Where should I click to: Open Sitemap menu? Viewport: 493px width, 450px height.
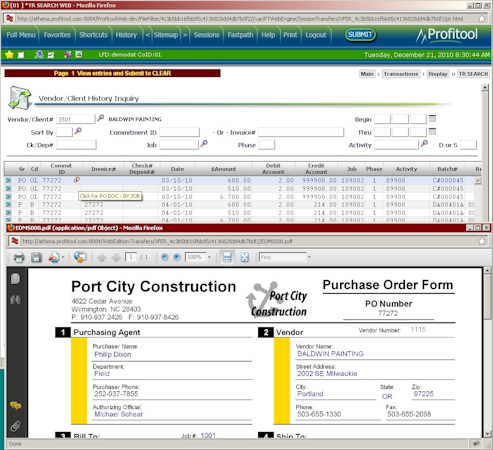pos(166,35)
